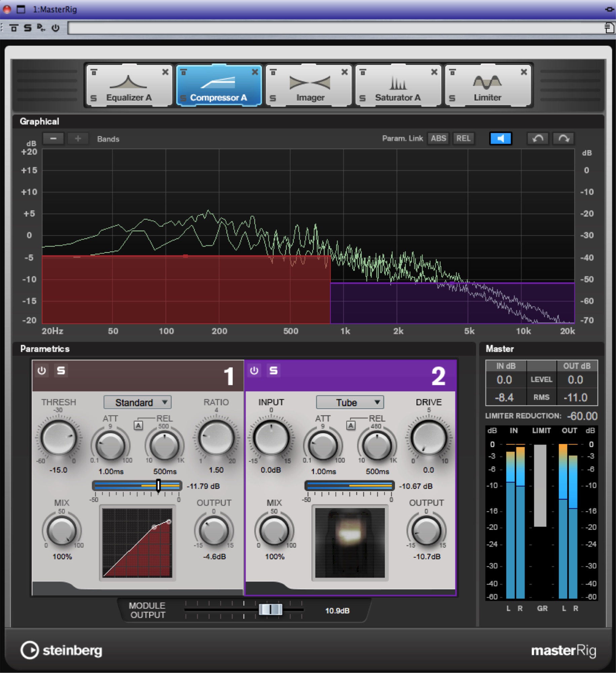Remove a band with minus button

click(x=53, y=138)
